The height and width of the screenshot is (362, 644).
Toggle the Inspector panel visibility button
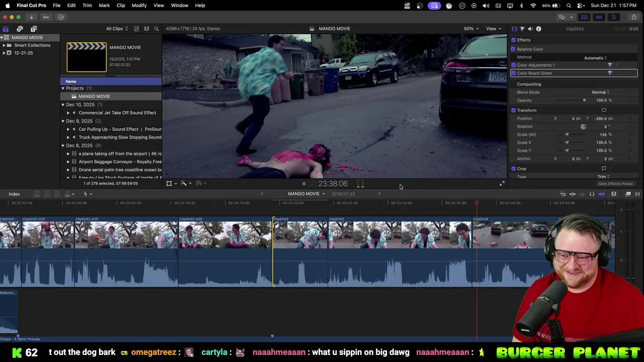click(x=613, y=17)
